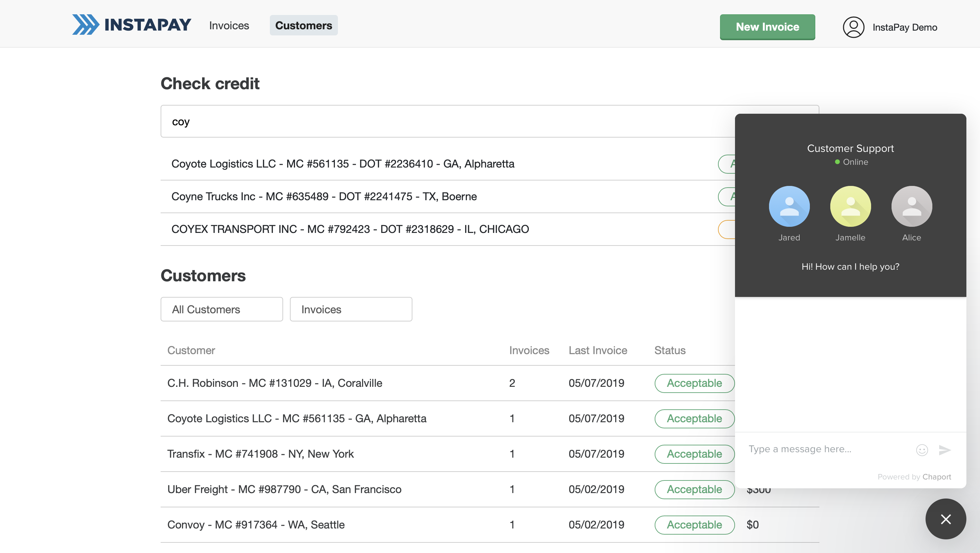This screenshot has width=980, height=553.
Task: Open the Customers nav tab
Action: click(304, 26)
